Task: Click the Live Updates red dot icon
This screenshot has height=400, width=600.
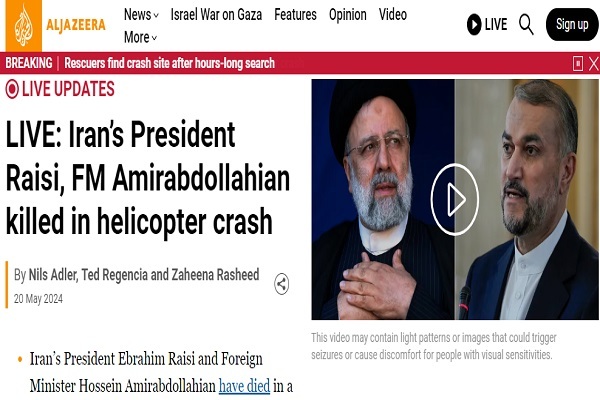Action: pyautogui.click(x=12, y=89)
